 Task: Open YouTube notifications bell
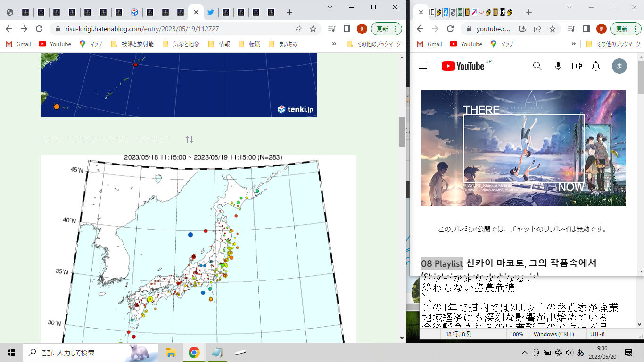click(596, 66)
